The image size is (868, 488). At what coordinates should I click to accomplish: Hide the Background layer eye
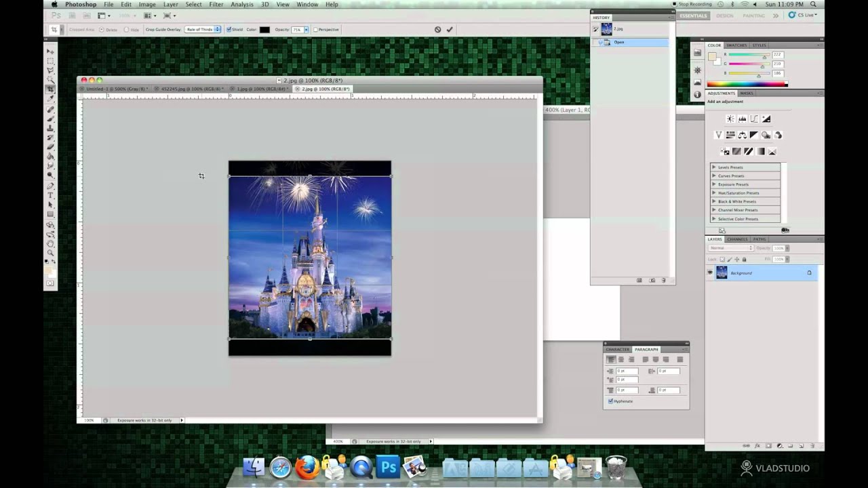coord(710,272)
